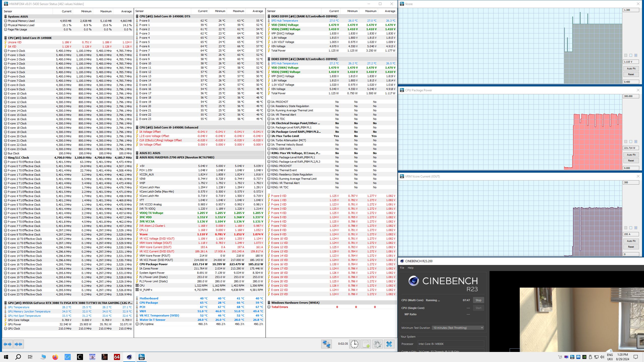The image size is (644, 362).
Task: Click the black circle app taskbar icon
Action: pos(80,357)
